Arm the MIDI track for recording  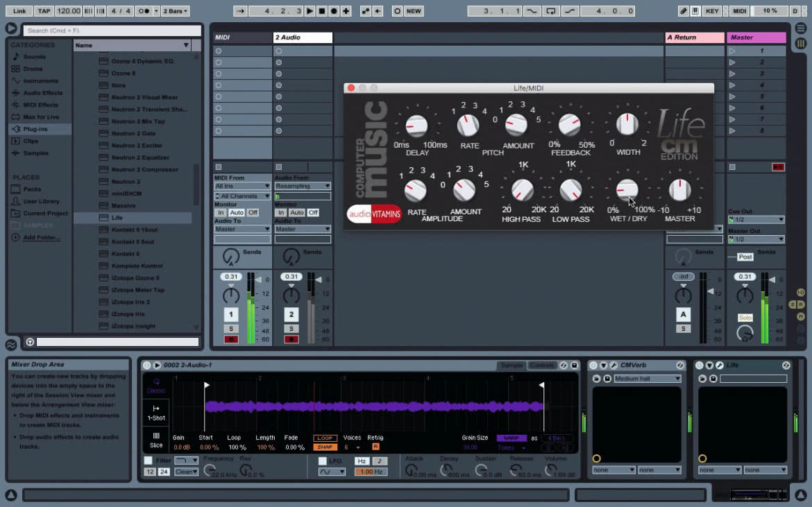[231, 339]
